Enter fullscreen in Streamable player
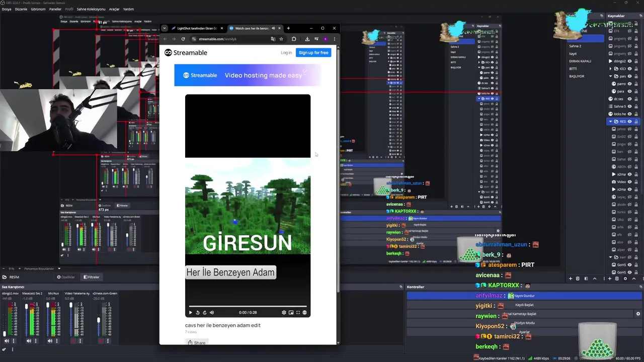Viewport: 644px width, 362px height. (298, 313)
